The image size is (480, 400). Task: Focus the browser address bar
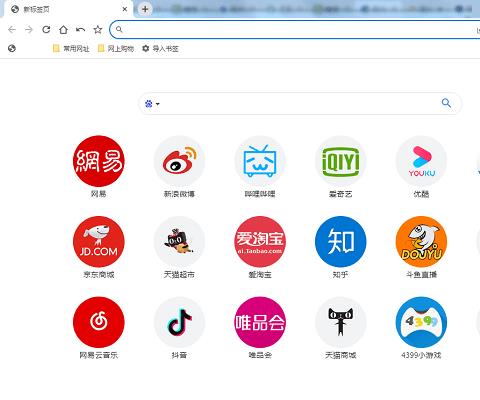pos(295,30)
